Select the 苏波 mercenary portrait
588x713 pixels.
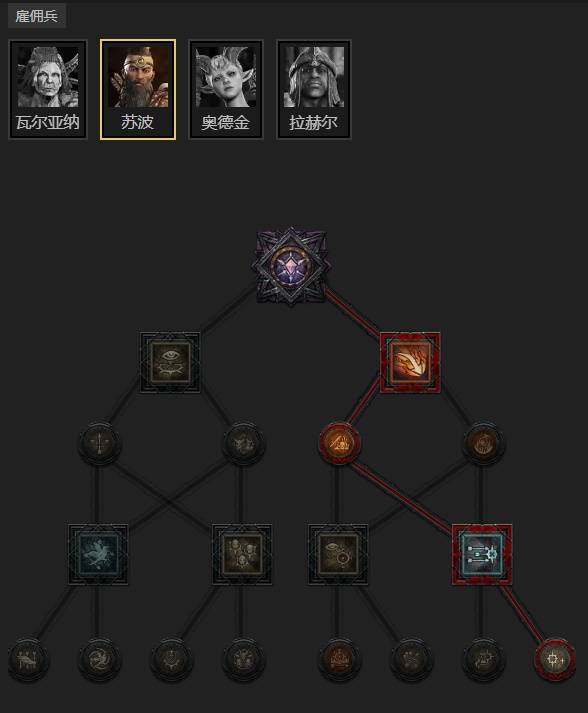(138, 89)
